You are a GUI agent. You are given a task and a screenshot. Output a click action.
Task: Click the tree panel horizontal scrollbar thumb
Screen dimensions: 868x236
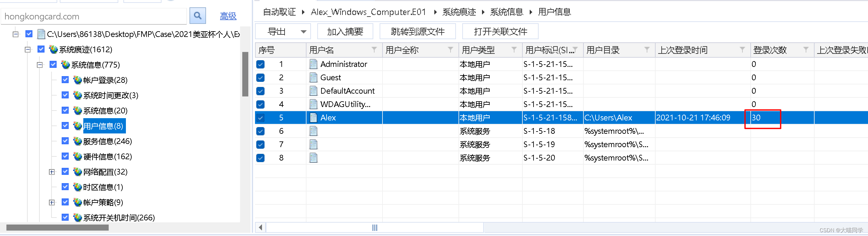(57, 228)
